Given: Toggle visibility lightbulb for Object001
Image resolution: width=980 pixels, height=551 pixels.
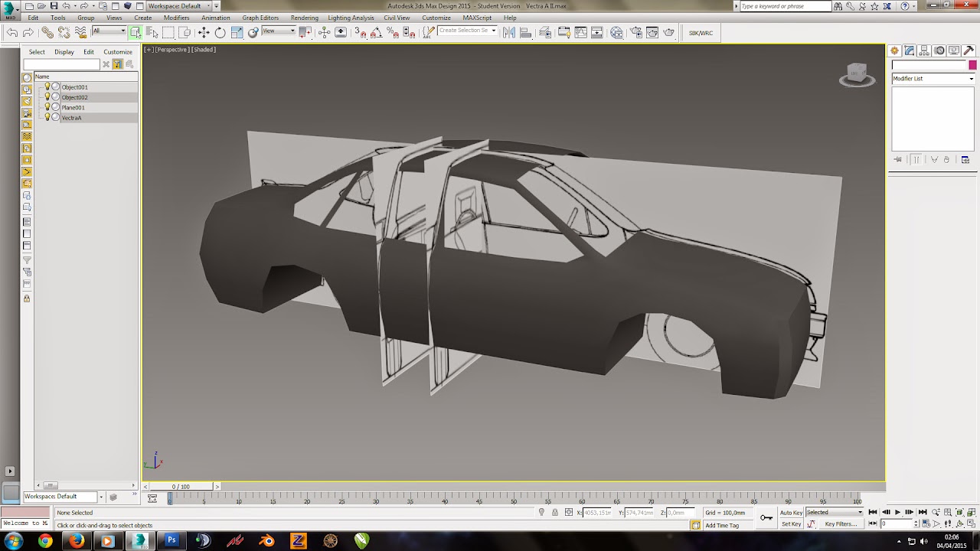Looking at the screenshot, I should [x=47, y=87].
